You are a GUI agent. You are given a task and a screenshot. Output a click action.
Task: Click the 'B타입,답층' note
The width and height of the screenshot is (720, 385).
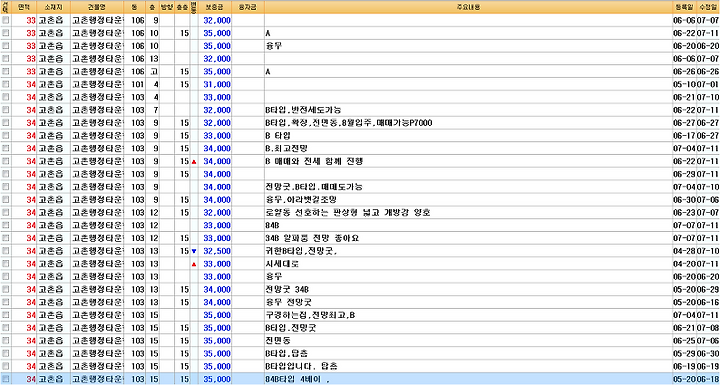[287, 354]
